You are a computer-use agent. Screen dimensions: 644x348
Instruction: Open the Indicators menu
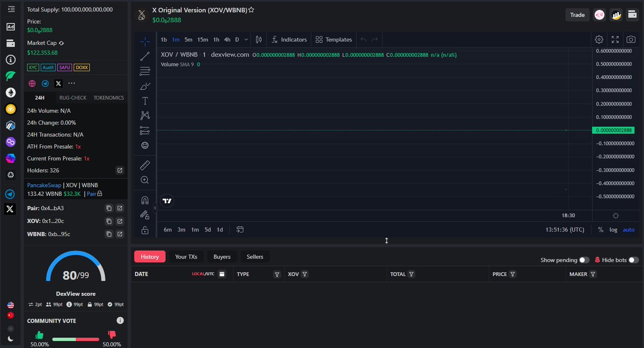click(x=289, y=39)
